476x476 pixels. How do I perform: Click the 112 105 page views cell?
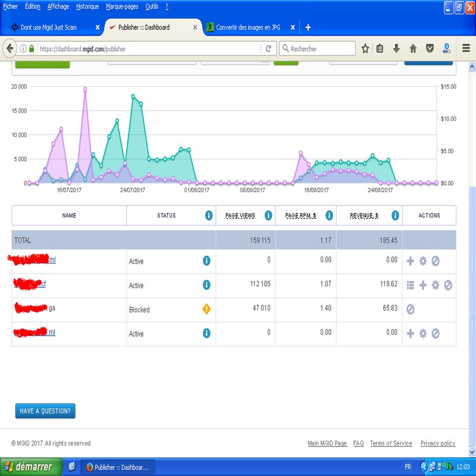point(260,284)
